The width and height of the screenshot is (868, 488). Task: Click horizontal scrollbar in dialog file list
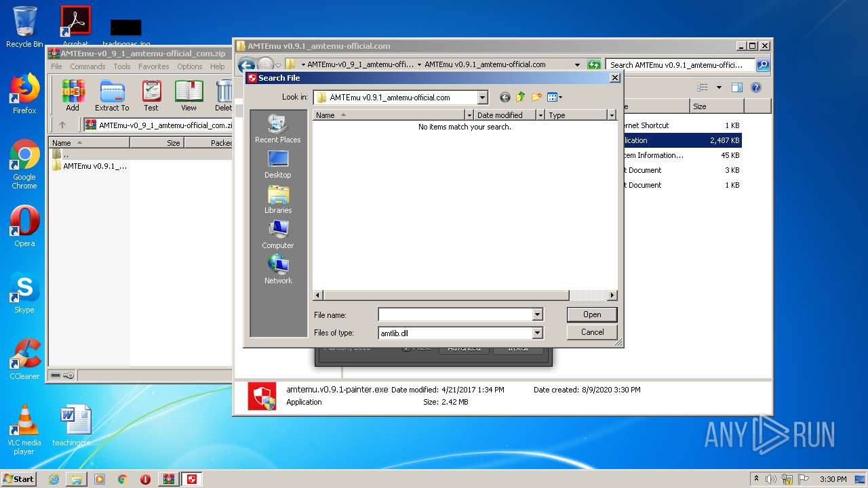pyautogui.click(x=448, y=296)
